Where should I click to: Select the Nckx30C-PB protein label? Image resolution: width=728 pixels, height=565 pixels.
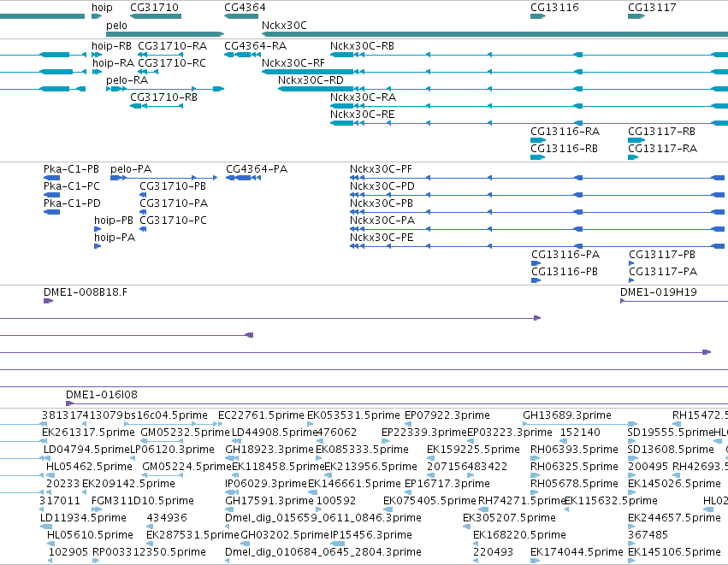[382, 203]
